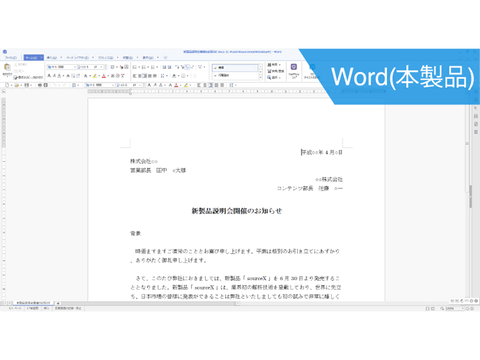Click red font color A in quick toolbar
This screenshot has width=480, height=360.
(x=176, y=85)
